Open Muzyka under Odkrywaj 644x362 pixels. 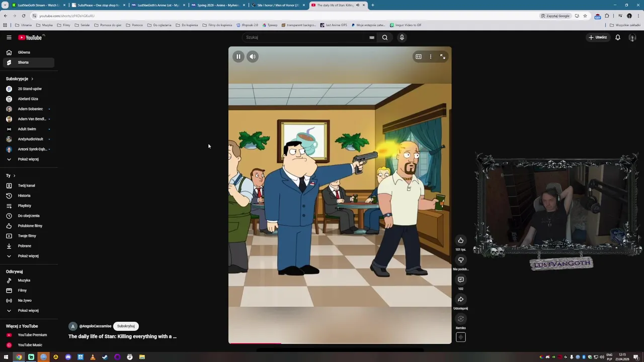click(28, 281)
